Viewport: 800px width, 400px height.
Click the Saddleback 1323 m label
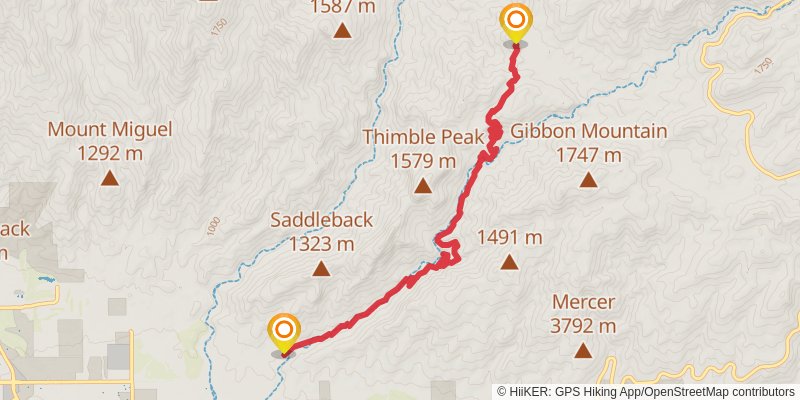(x=321, y=232)
